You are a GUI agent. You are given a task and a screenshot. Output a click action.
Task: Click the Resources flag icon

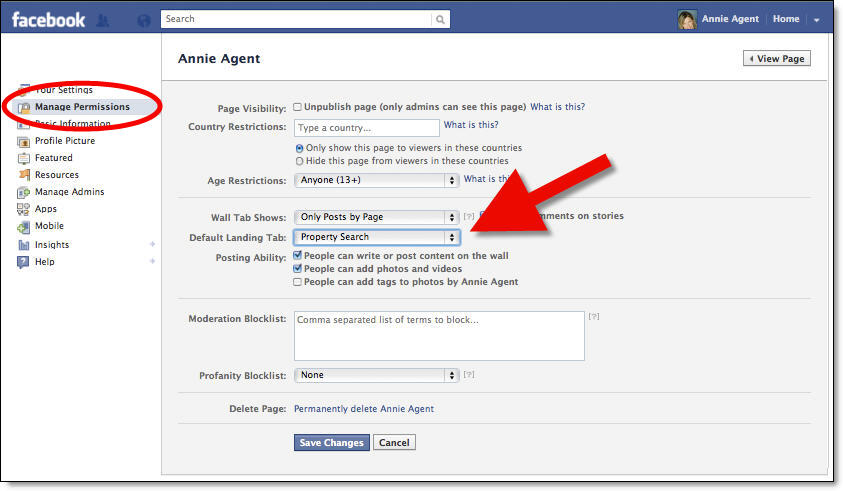tap(24, 175)
